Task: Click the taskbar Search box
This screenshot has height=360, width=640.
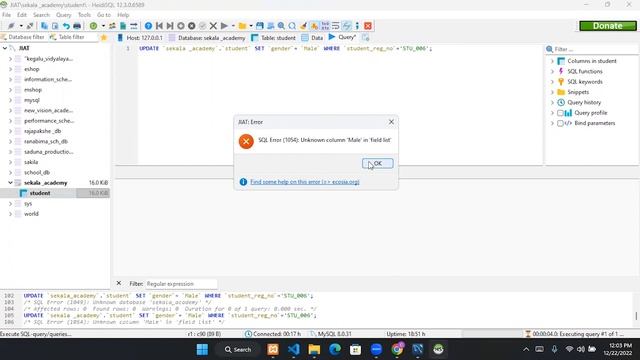Action: pyautogui.click(x=238, y=349)
